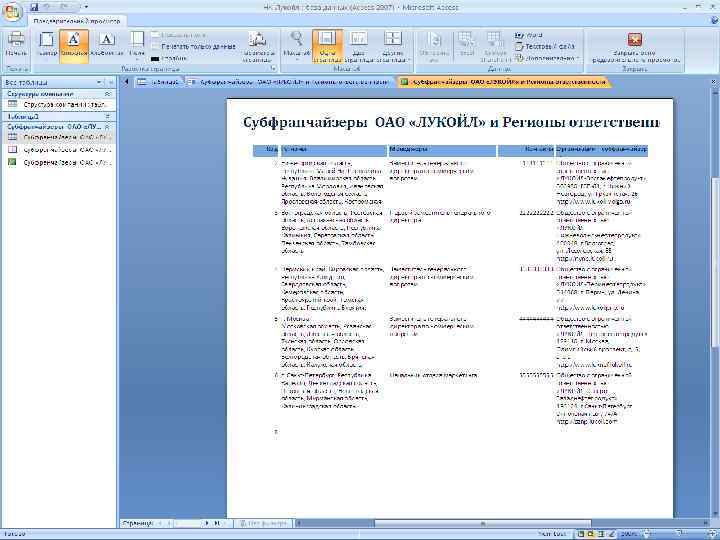Open the Размер page size button
720x540 pixels.
[x=46, y=44]
